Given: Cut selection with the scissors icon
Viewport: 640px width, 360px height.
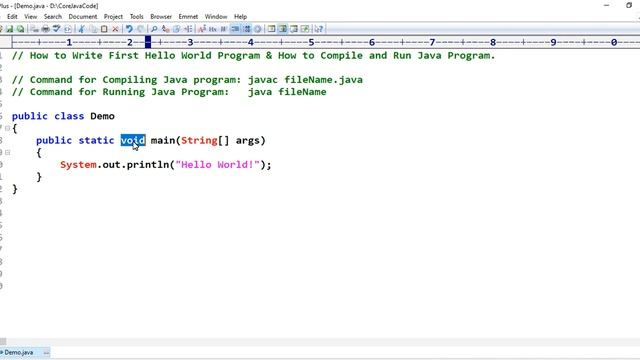Looking at the screenshot, I should [81, 29].
